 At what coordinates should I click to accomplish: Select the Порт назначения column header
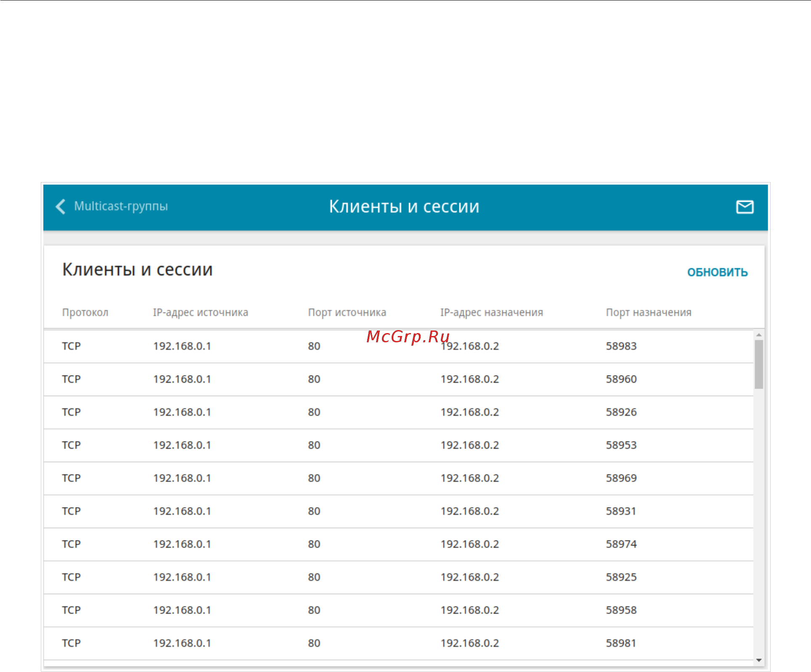[649, 312]
